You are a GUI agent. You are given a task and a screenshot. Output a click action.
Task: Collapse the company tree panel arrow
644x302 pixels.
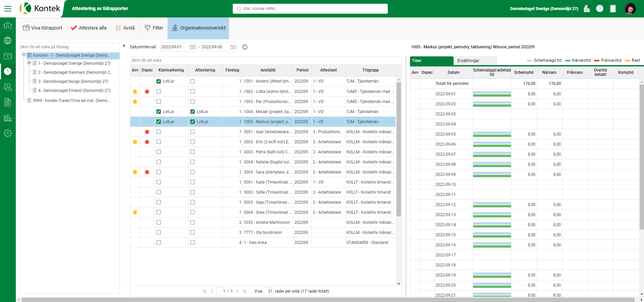[124, 46]
